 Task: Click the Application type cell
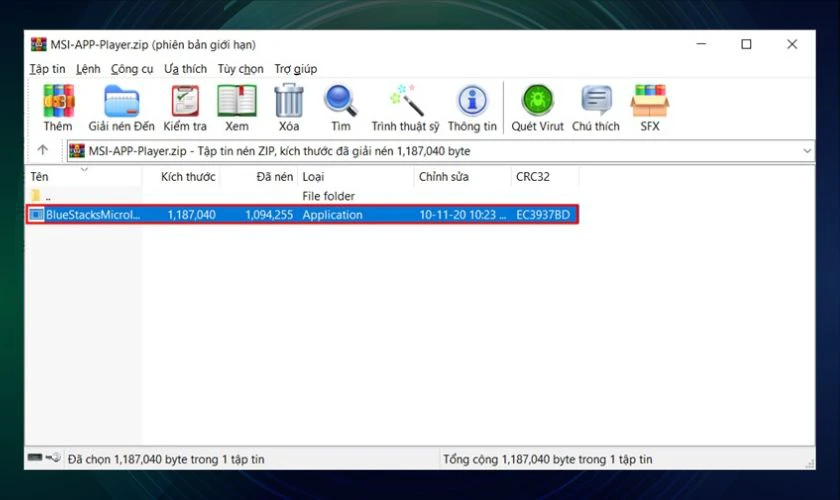tap(332, 215)
